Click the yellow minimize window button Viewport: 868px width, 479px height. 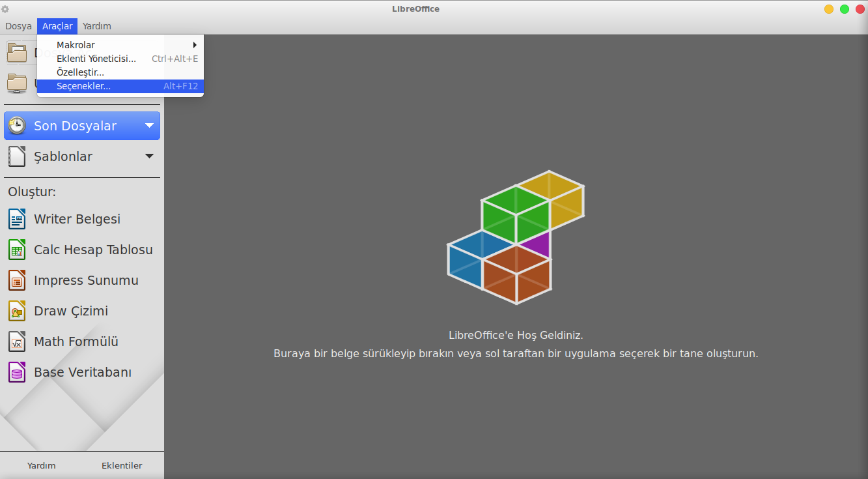pyautogui.click(x=828, y=9)
